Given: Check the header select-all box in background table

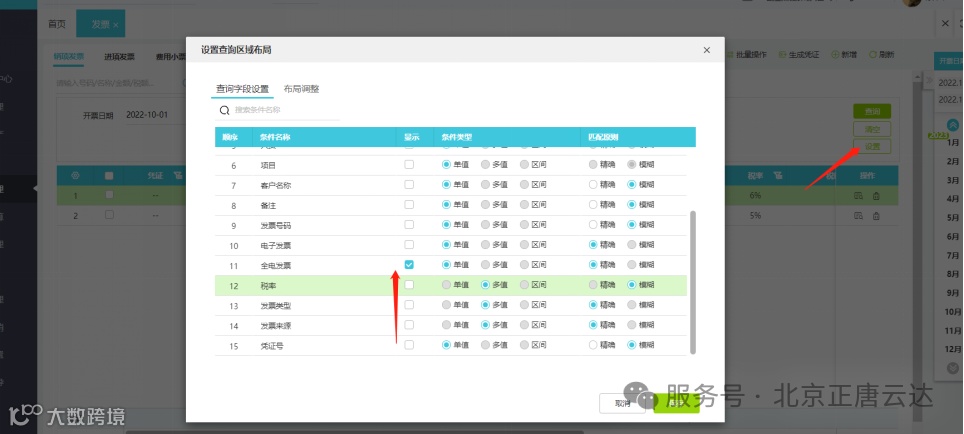Looking at the screenshot, I should click(109, 176).
